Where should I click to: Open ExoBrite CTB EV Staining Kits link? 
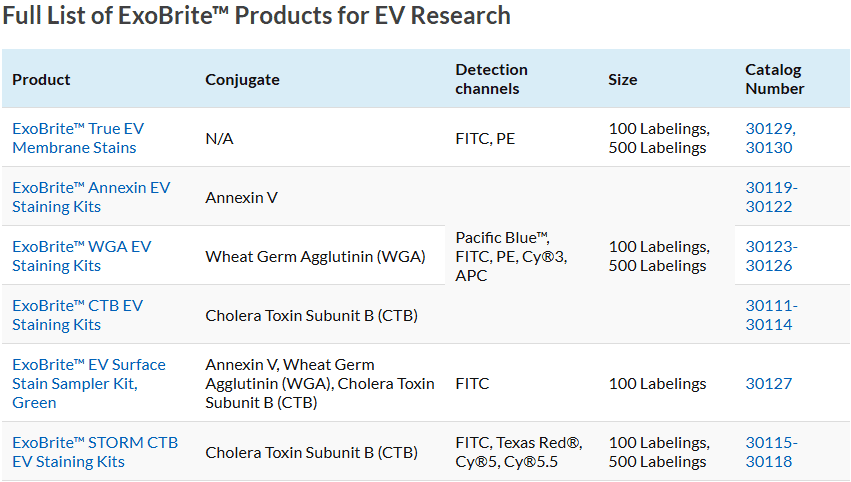click(78, 315)
